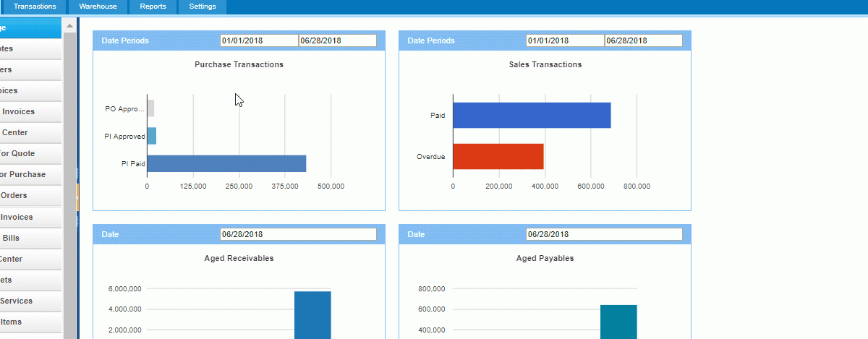Collapse the sidebar using the orange splitter handle
868x339 pixels.
(x=77, y=197)
